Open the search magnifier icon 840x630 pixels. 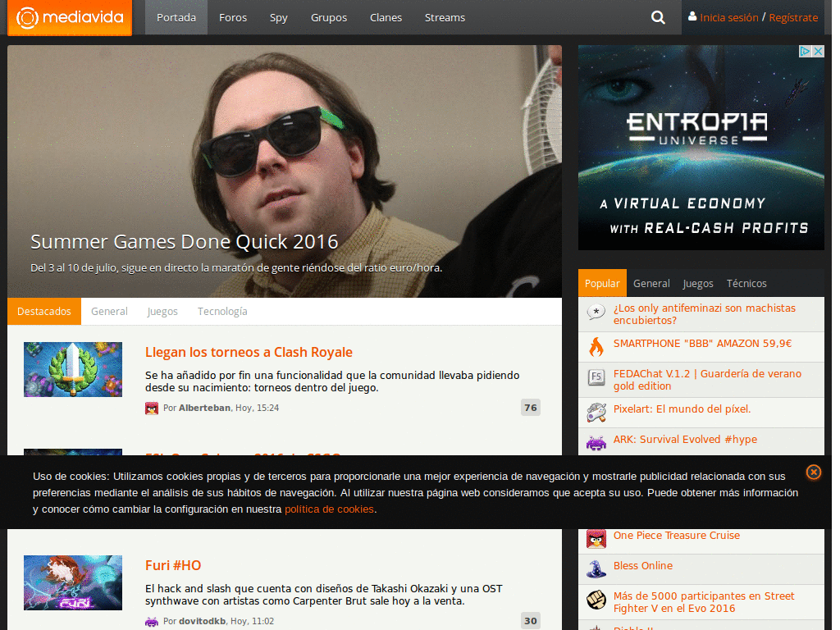click(658, 18)
